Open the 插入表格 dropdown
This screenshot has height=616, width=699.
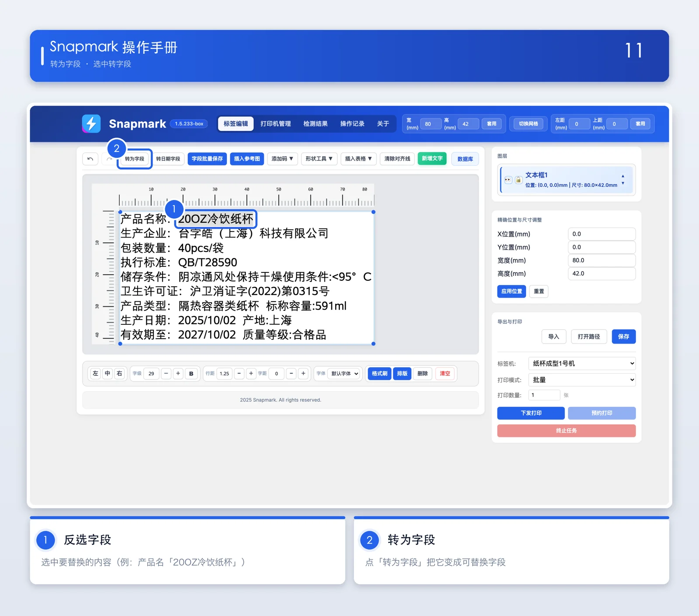358,159
